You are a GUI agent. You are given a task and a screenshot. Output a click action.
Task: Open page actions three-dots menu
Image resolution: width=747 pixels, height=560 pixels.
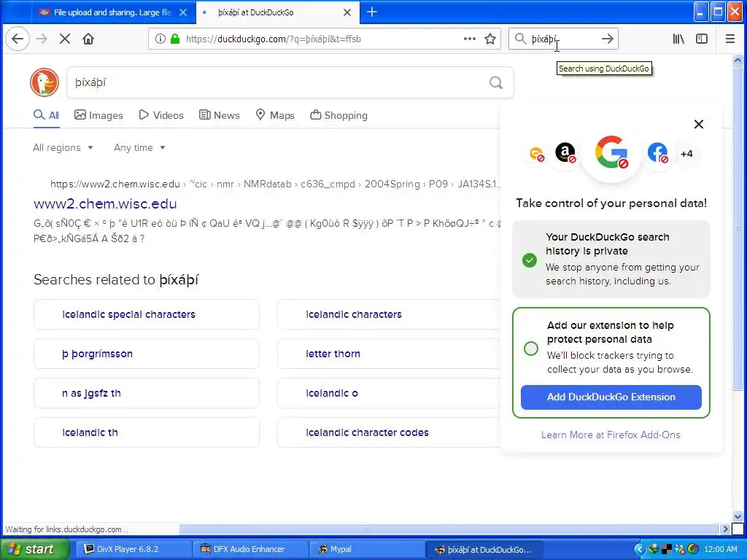click(x=470, y=39)
